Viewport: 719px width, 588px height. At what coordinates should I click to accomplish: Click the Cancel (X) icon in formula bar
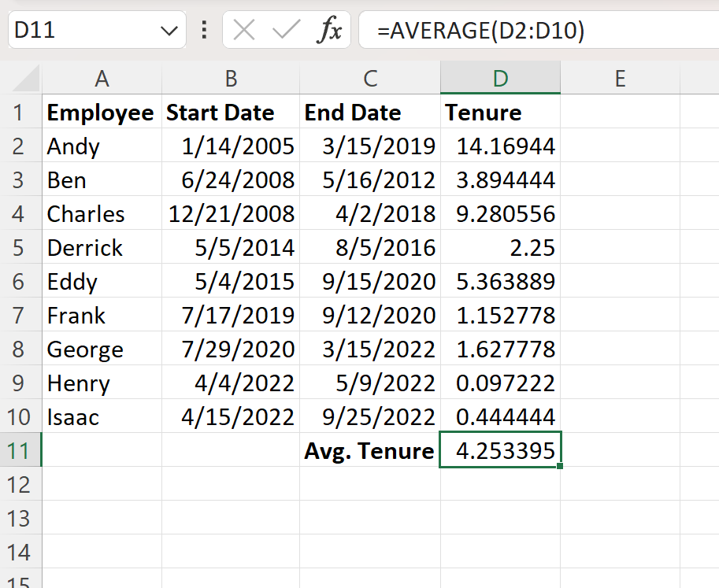244,30
